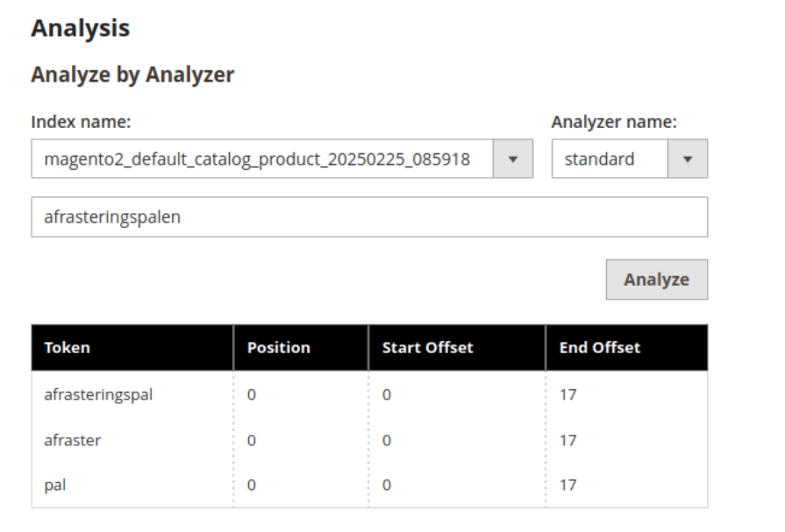This screenshot has height=532, width=785.
Task: Click the Index name dropdown arrow
Action: pyautogui.click(x=513, y=160)
